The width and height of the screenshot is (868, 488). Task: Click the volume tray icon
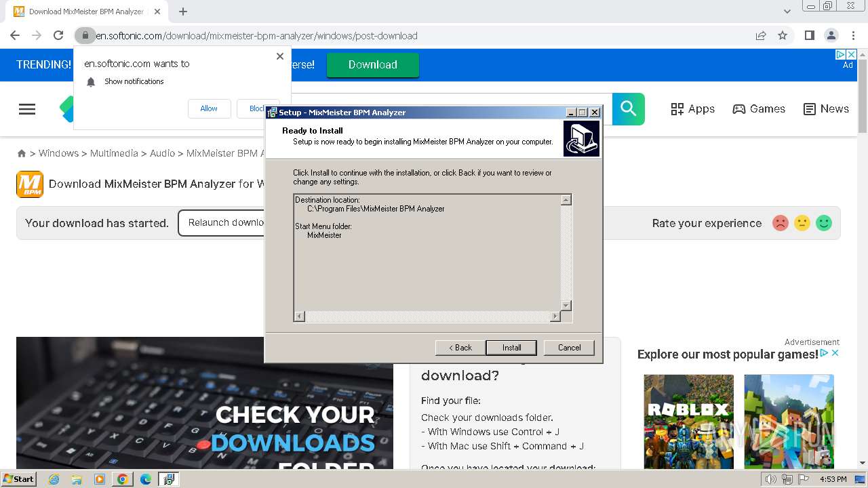[770, 479]
